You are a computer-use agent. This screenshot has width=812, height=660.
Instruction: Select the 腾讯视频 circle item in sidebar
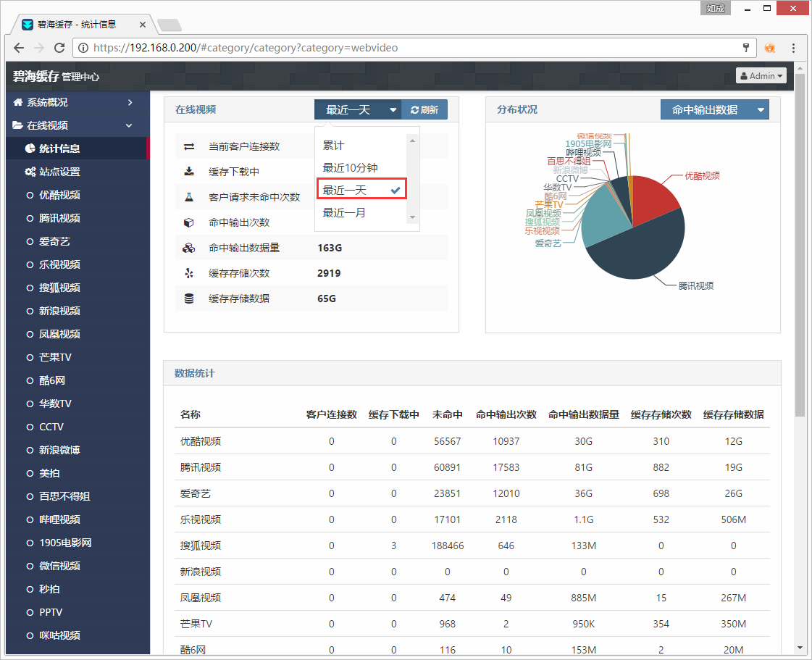click(x=30, y=218)
